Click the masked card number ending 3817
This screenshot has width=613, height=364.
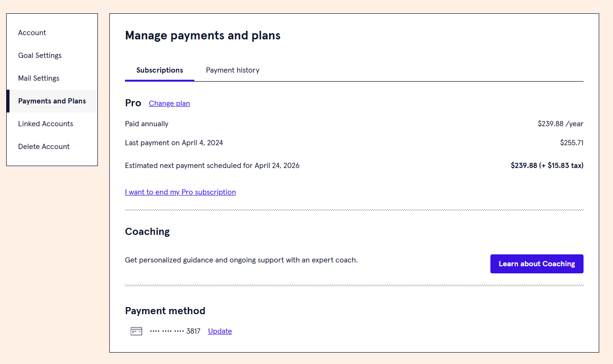coord(175,331)
